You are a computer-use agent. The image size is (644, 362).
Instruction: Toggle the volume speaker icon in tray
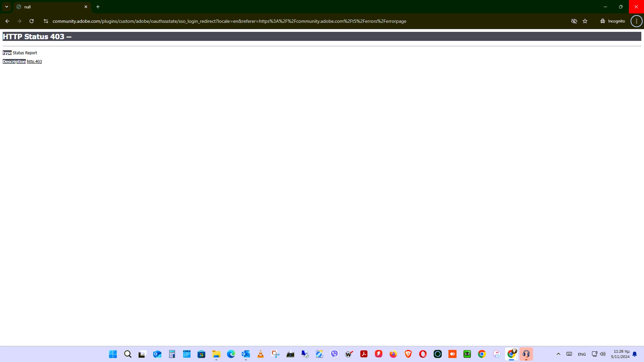[x=603, y=354]
